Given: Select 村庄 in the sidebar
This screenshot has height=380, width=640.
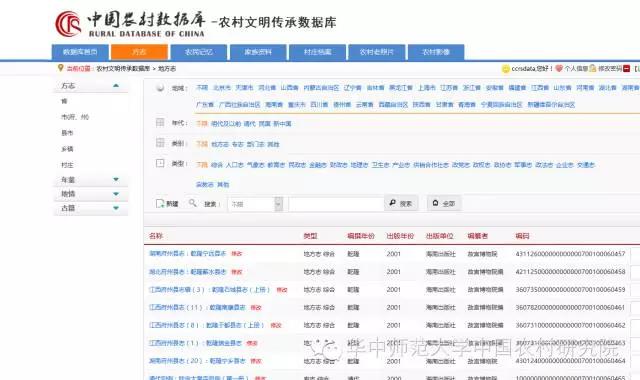Looking at the screenshot, I should (x=67, y=165).
